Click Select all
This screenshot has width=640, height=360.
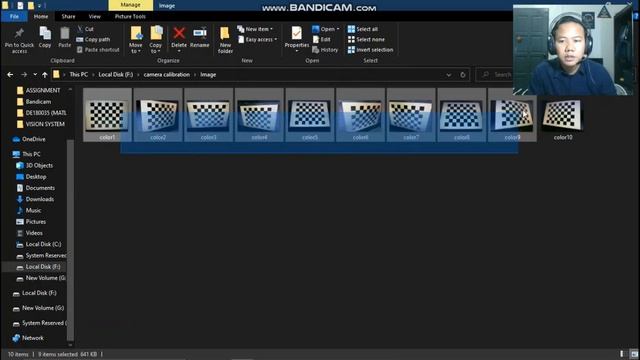pyautogui.click(x=363, y=29)
